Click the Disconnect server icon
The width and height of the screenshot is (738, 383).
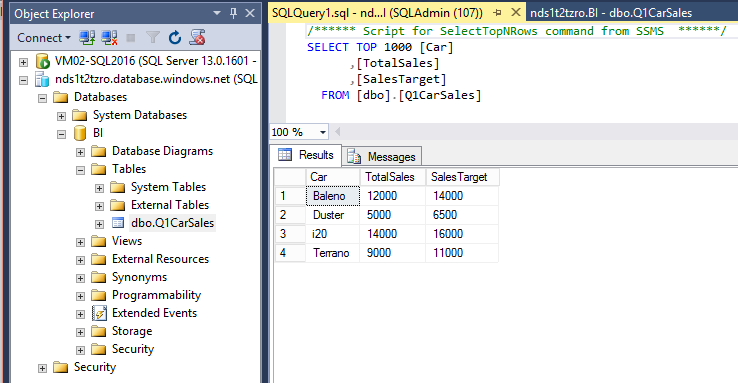click(x=109, y=38)
